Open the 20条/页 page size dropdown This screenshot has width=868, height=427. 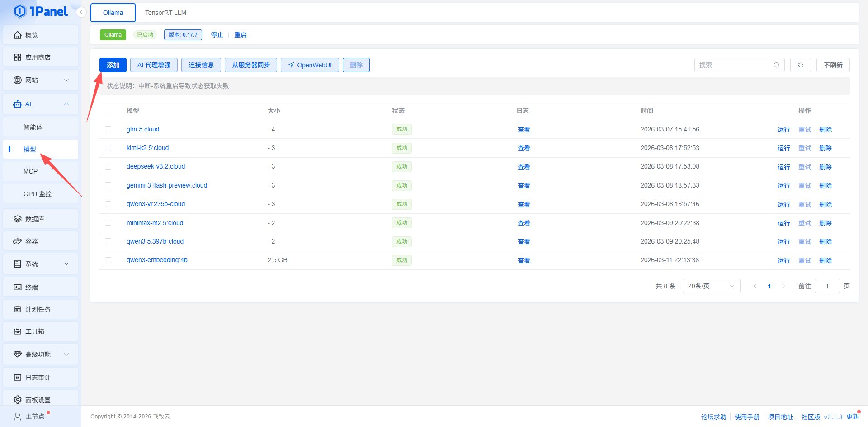[x=711, y=286]
